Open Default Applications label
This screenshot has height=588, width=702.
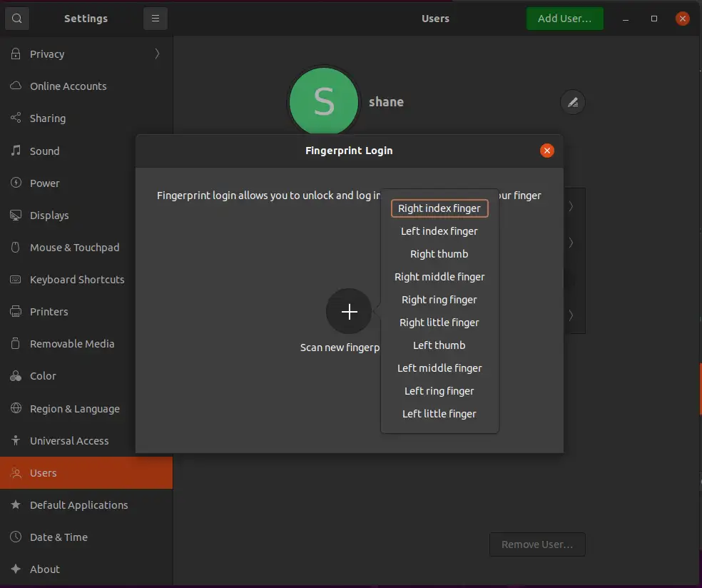pyautogui.click(x=78, y=505)
